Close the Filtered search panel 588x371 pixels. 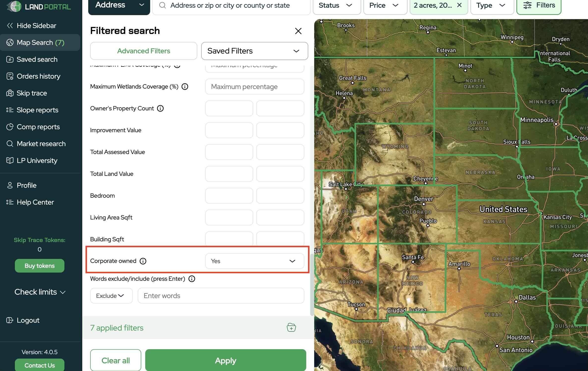(x=298, y=31)
